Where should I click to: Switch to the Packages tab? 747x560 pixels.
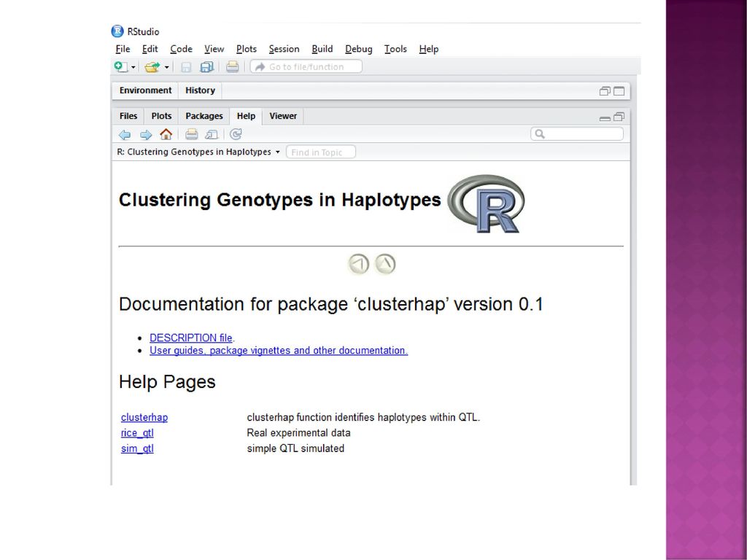[204, 116]
